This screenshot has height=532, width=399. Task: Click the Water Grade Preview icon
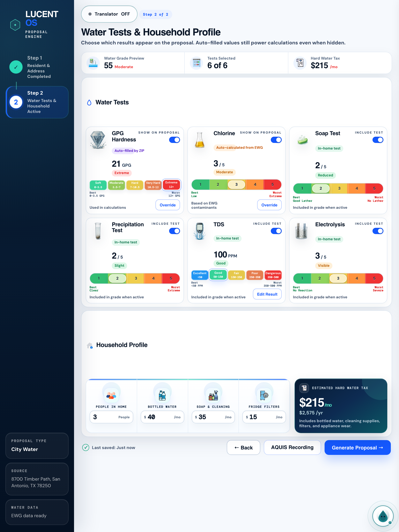click(93, 63)
